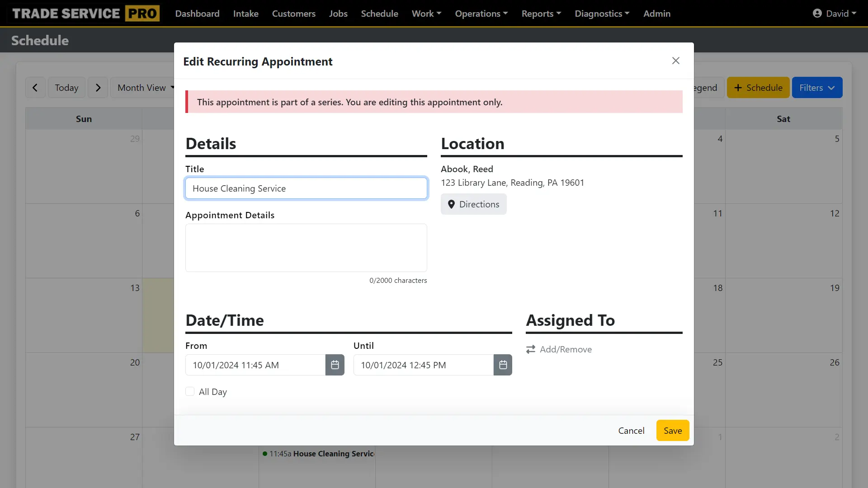The height and width of the screenshot is (488, 868).
Task: Open the Operations dropdown menu
Action: tap(481, 13)
